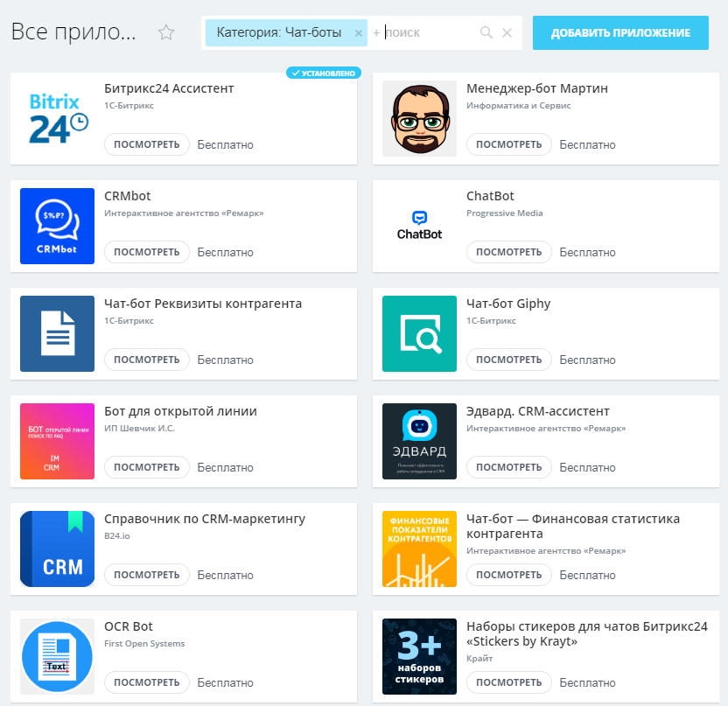Click developer name Крайт

(479, 659)
